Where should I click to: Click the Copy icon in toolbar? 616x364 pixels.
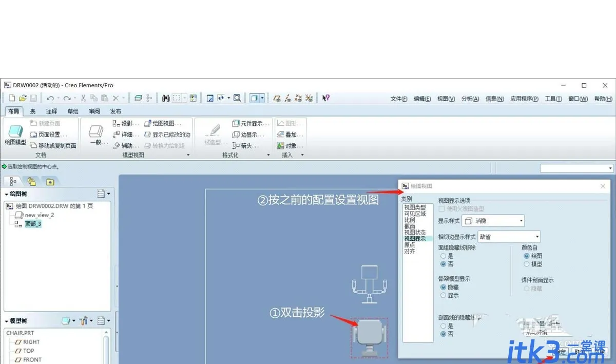click(x=94, y=98)
